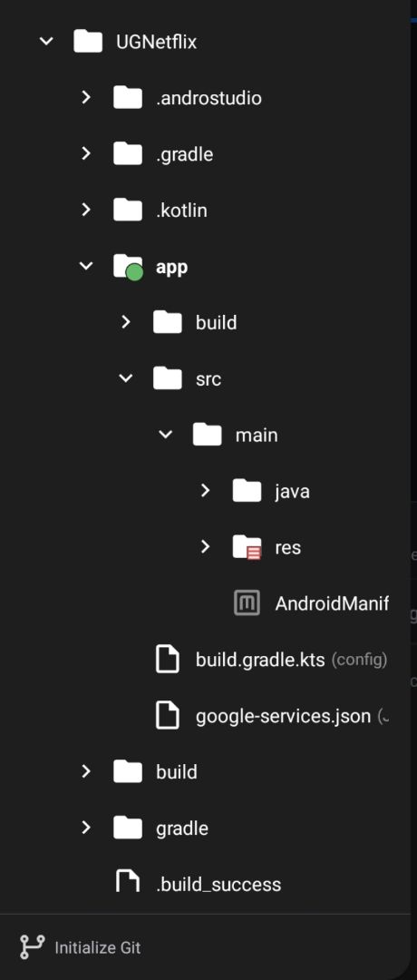Image resolution: width=417 pixels, height=980 pixels.
Task: Click the build.gradle.kts file icon
Action: coord(168,660)
